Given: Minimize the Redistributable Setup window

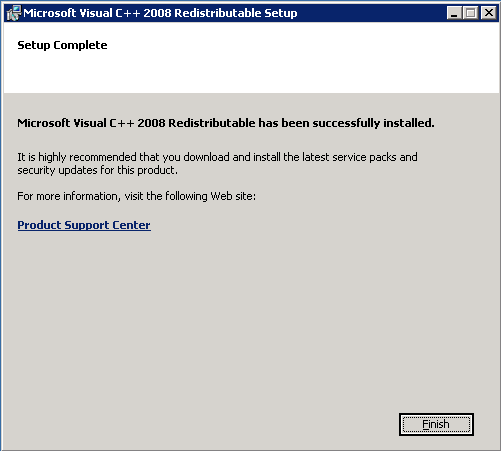Looking at the screenshot, I should coord(454,13).
